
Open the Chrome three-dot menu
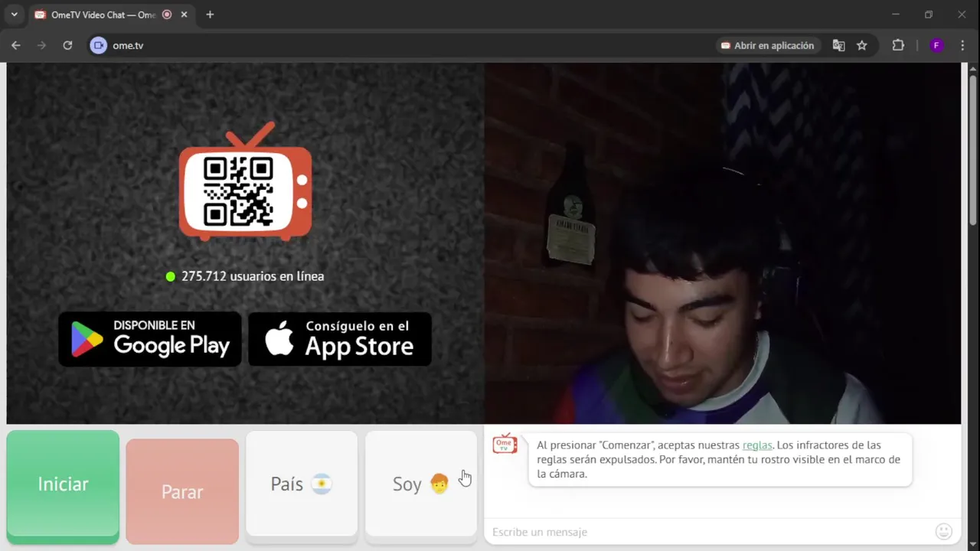[x=962, y=45]
